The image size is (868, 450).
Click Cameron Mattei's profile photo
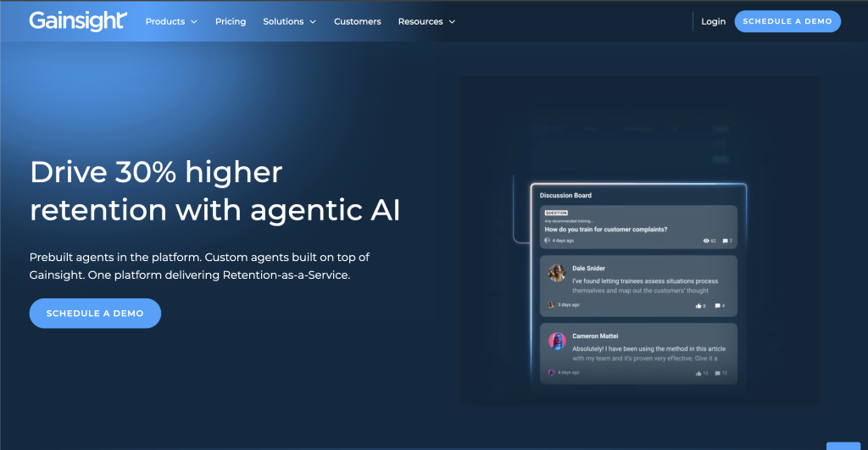tap(557, 341)
